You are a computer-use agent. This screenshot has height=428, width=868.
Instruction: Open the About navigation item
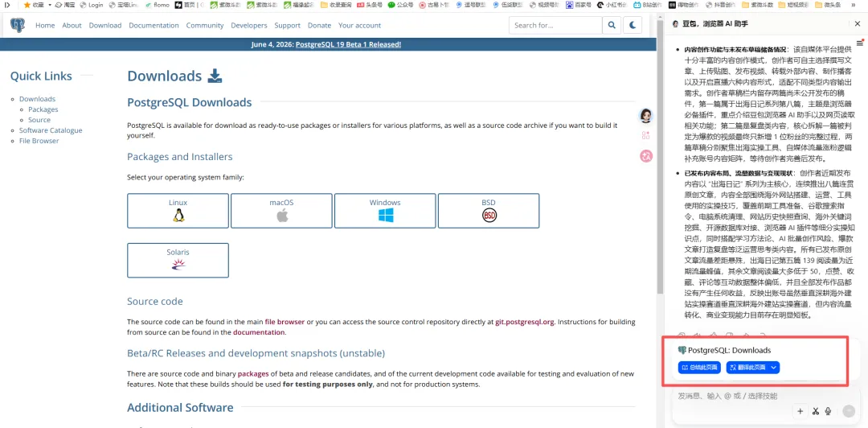[72, 25]
